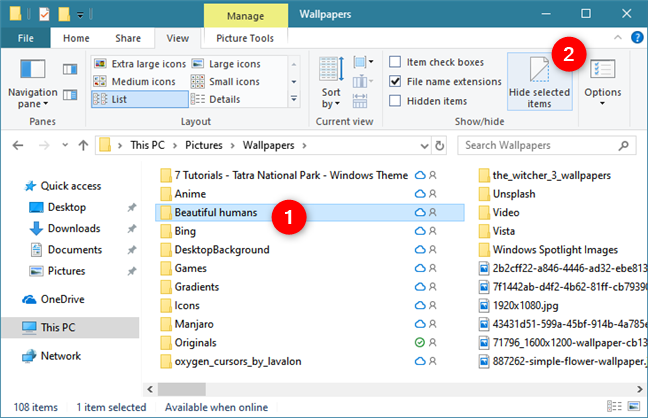Click Size all columns to fit icon
Screen dimensions: 648x418
(x=360, y=100)
